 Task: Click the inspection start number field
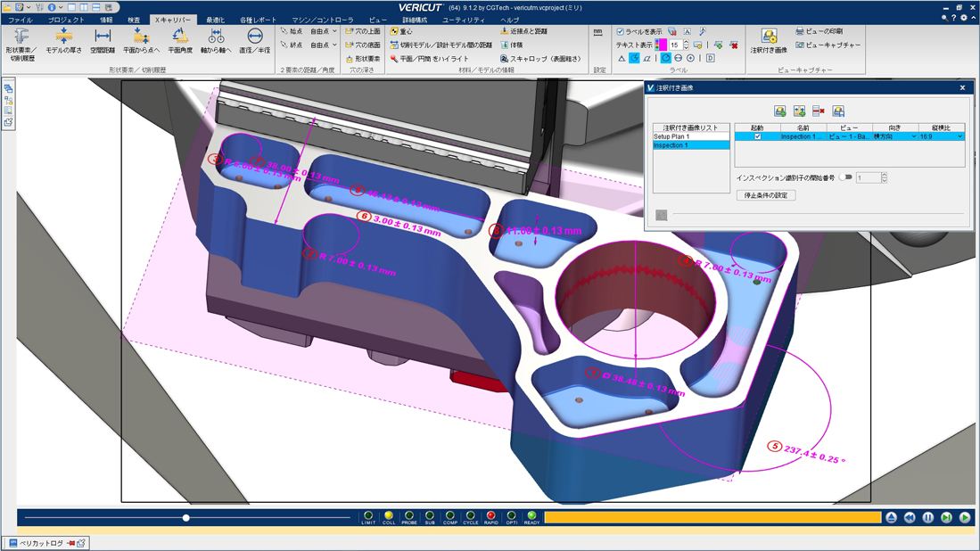coord(869,178)
